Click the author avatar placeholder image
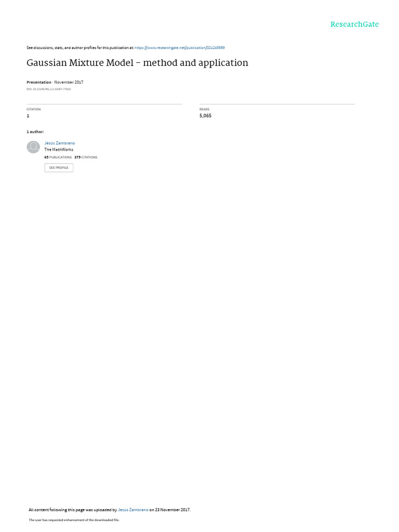This screenshot has width=399, height=532. (x=33, y=147)
